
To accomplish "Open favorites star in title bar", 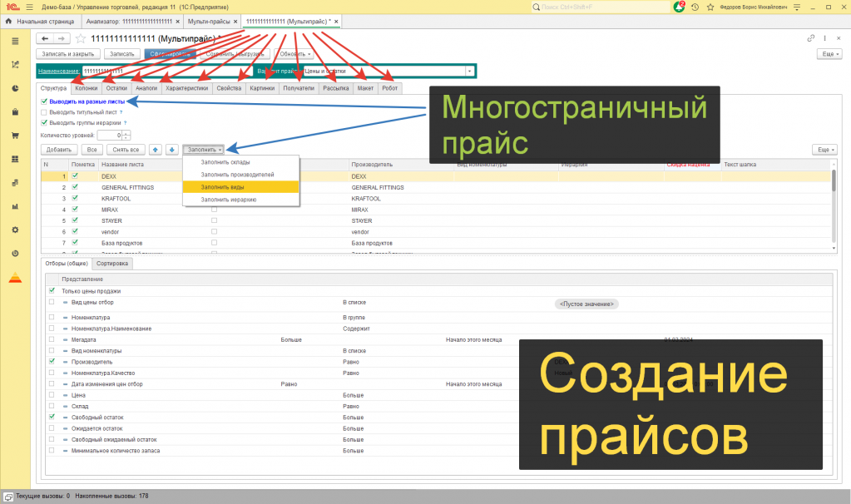I will (710, 7).
